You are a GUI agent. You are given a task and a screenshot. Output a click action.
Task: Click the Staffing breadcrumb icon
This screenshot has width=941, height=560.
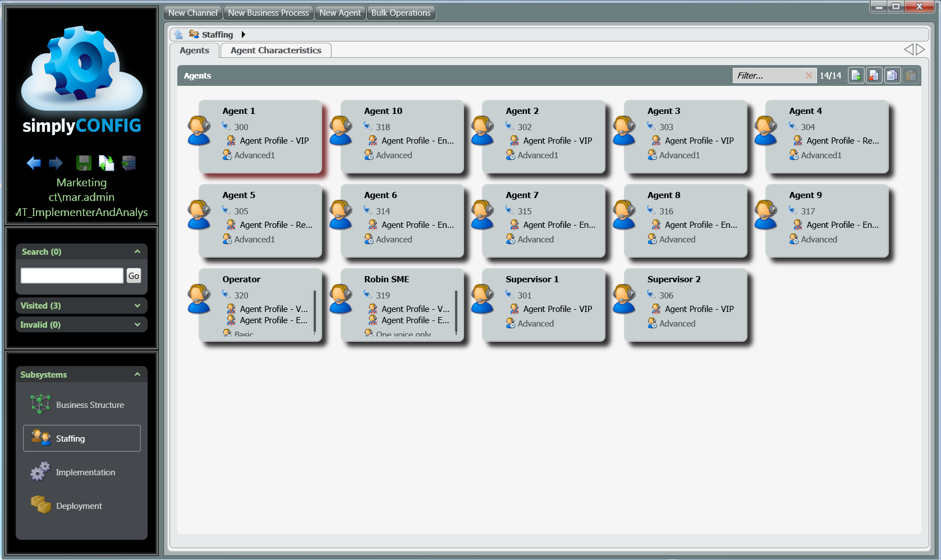pos(194,34)
